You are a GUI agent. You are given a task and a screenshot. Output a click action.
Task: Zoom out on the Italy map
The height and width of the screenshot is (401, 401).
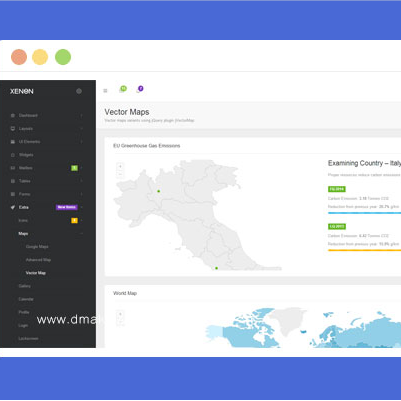click(x=120, y=174)
